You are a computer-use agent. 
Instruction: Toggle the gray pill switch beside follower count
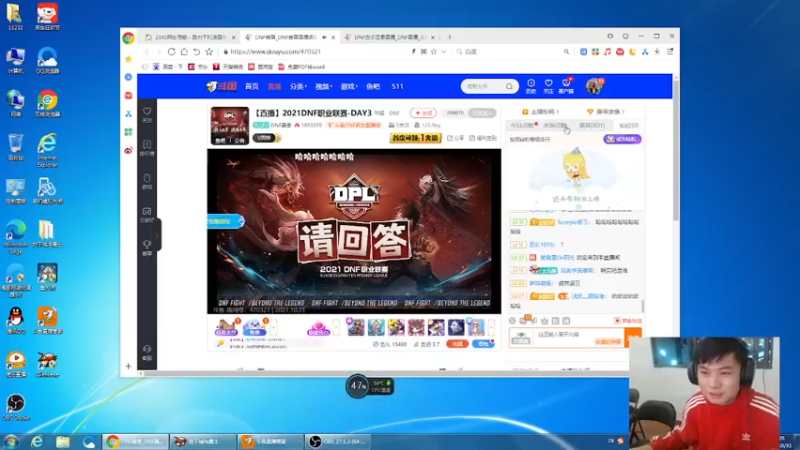click(x=482, y=113)
